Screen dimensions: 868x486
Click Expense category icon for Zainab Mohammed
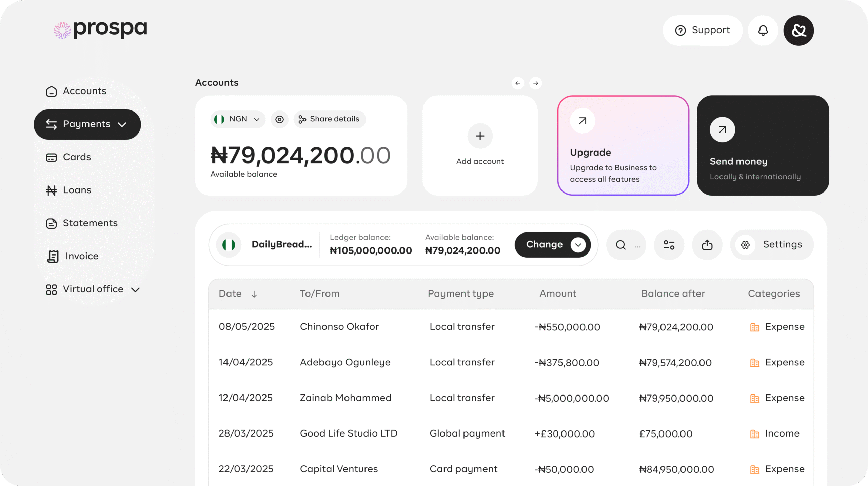[754, 398]
